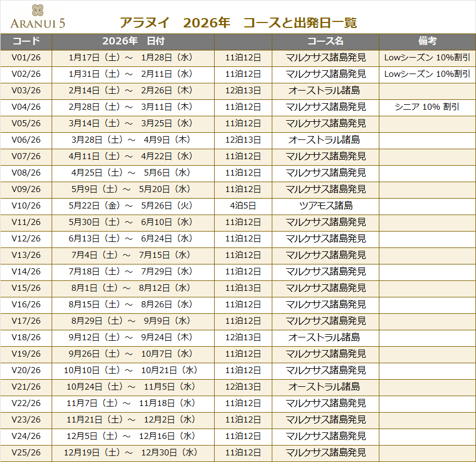The image size is (476, 462).
Task: Click voyage code V01/26
Action: point(26,58)
